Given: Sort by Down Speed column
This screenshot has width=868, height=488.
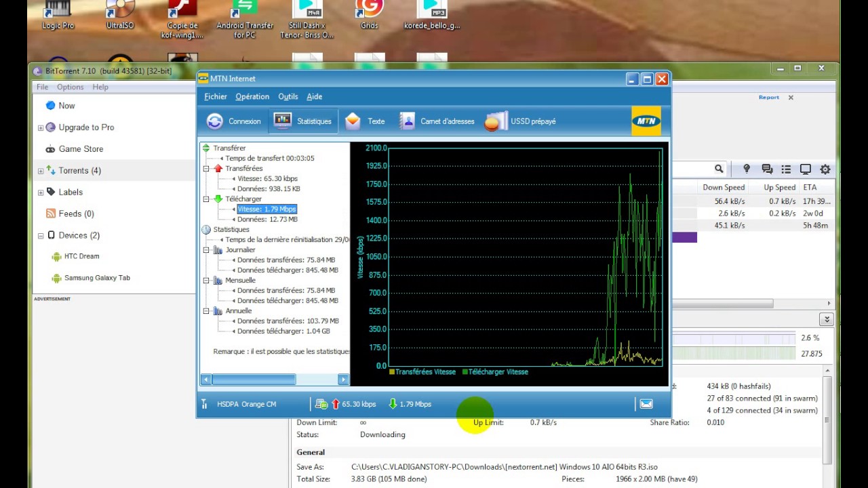Looking at the screenshot, I should [724, 187].
